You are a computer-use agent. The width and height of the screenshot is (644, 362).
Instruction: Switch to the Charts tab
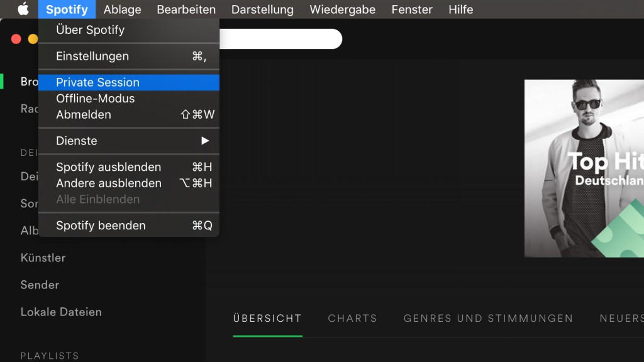coord(352,319)
